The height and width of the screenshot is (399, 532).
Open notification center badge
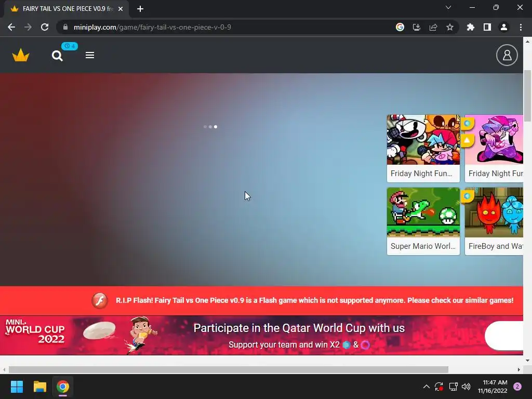click(x=517, y=387)
